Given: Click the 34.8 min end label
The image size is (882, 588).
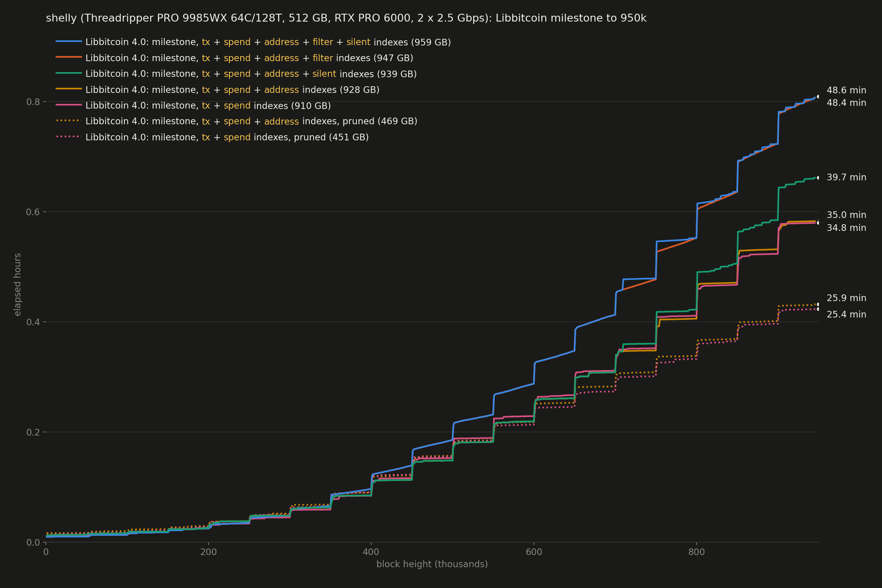Looking at the screenshot, I should click(846, 228).
